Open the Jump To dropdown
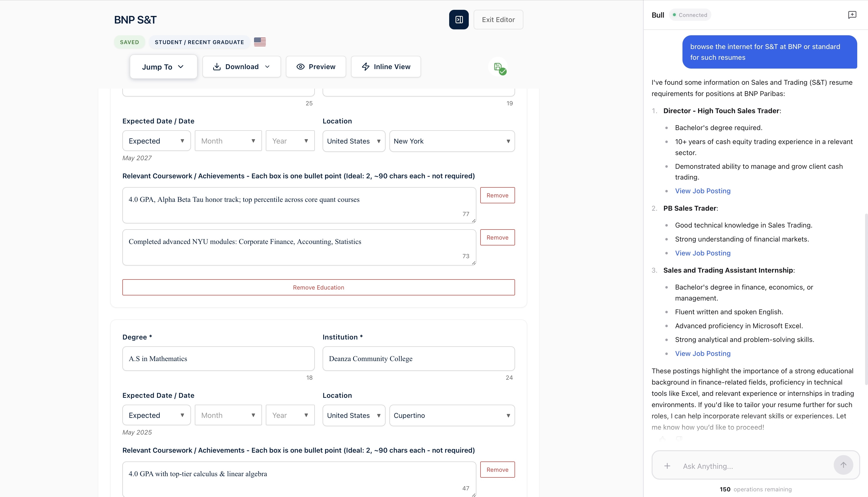This screenshot has width=868, height=497. (x=163, y=67)
